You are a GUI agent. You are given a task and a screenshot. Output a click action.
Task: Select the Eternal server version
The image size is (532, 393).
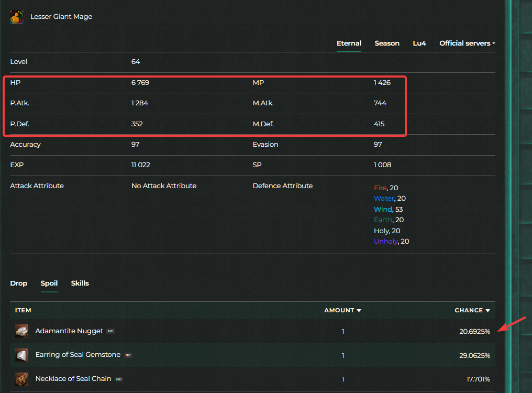tap(349, 43)
